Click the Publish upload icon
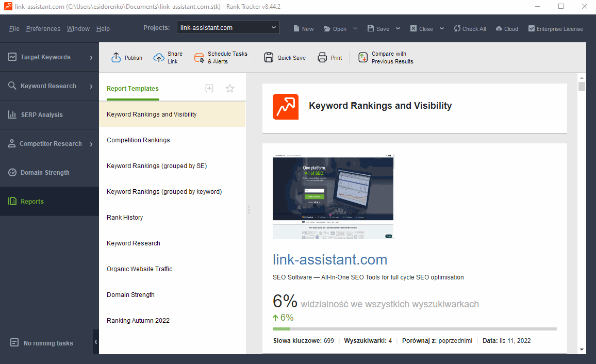The height and width of the screenshot is (364, 596). pyautogui.click(x=116, y=57)
